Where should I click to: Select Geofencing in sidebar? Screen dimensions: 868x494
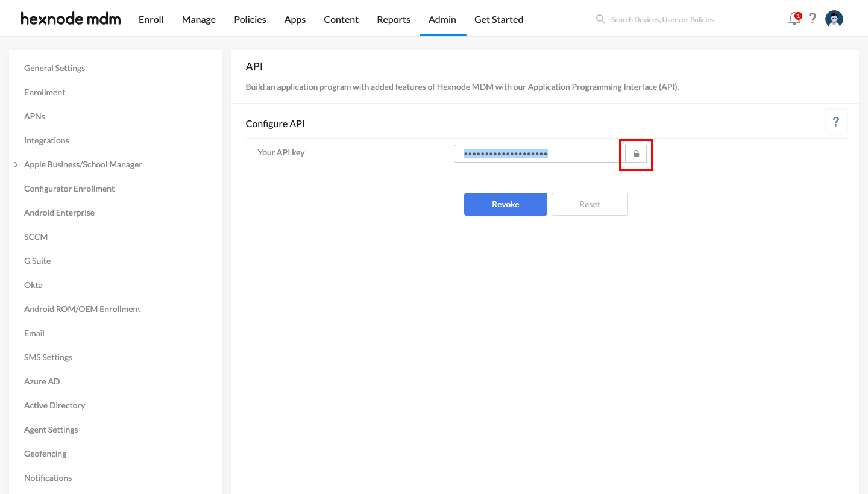45,454
